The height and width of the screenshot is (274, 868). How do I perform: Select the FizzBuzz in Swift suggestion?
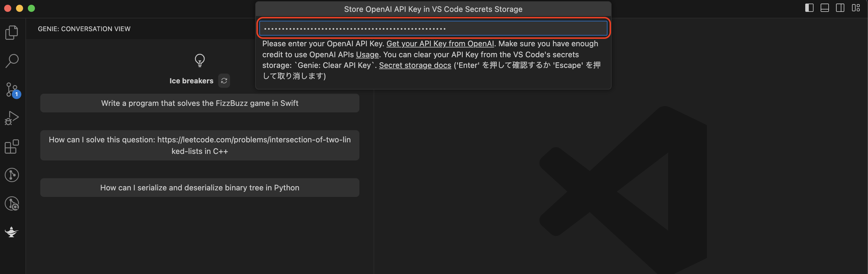tap(200, 103)
